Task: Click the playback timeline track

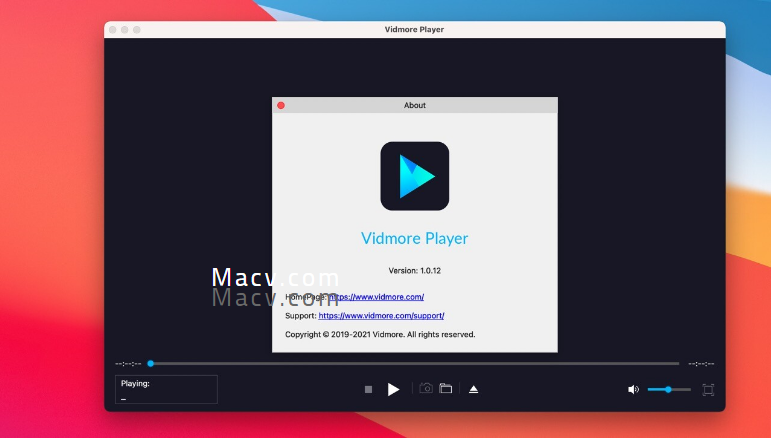Action: click(x=415, y=364)
